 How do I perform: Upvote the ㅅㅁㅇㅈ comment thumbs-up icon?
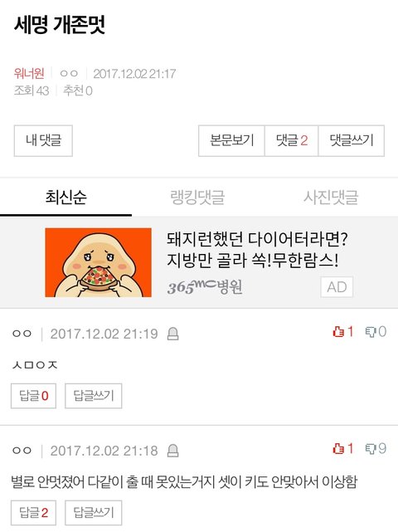coord(338,331)
